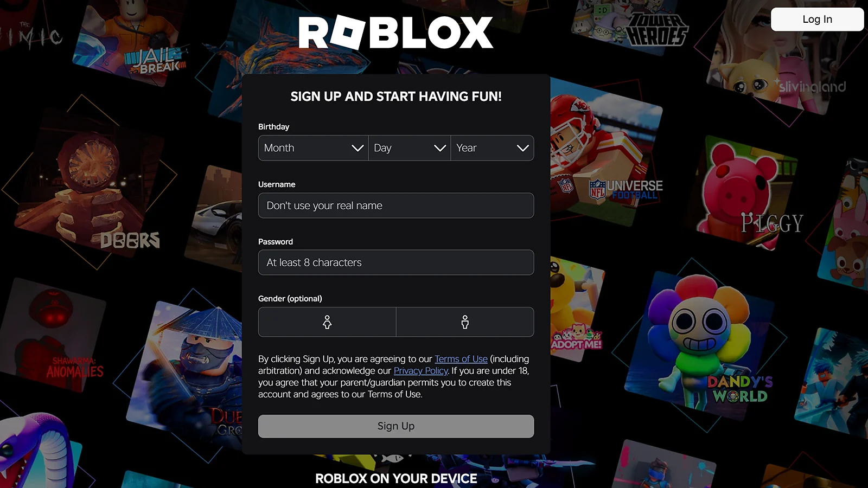868x488 pixels.
Task: Click the Roblox logo at the top
Action: pos(396,32)
